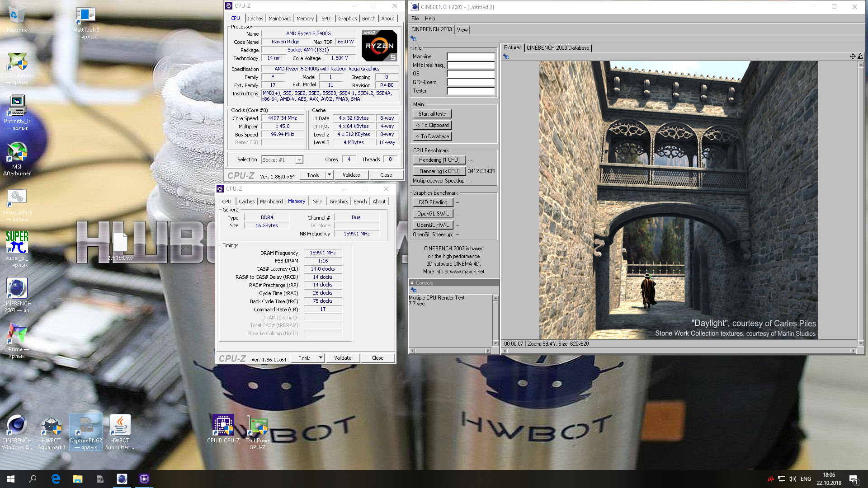This screenshot has width=868, height=488.
Task: Click the ENG language indicator in tray
Action: coord(806,479)
